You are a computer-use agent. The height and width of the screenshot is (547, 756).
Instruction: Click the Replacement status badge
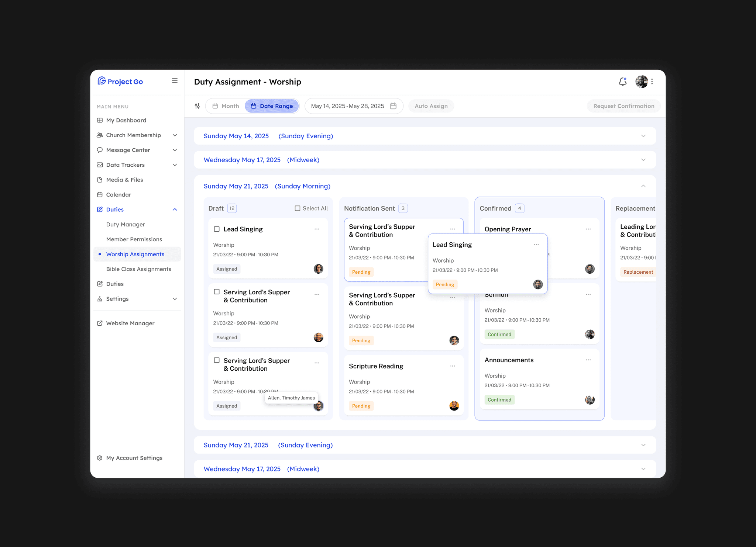[x=638, y=272]
